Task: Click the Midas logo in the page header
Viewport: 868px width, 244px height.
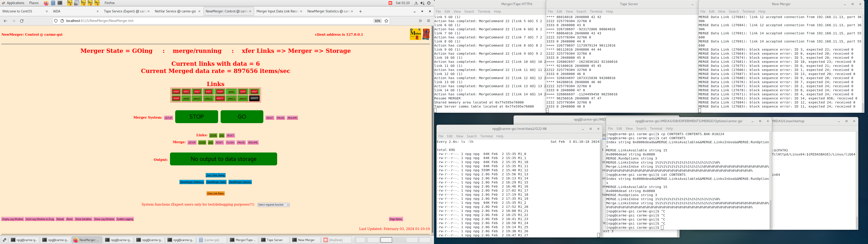Action: 415,34
